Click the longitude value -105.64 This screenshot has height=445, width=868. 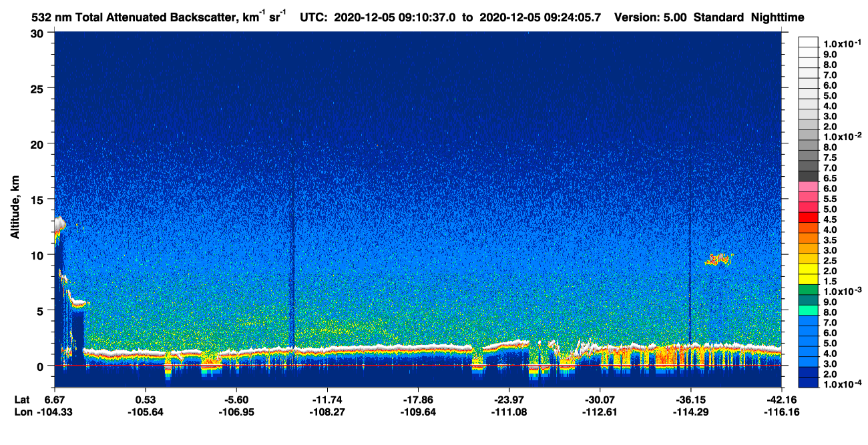[x=145, y=412]
